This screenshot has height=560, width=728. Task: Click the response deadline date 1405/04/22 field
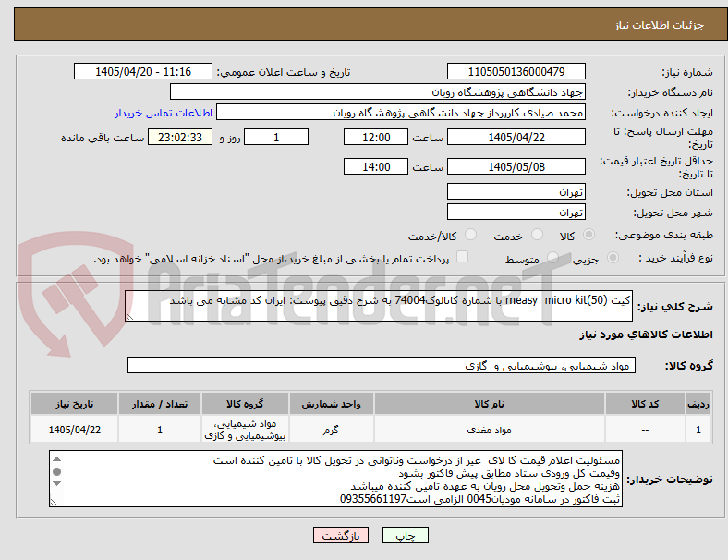click(516, 137)
